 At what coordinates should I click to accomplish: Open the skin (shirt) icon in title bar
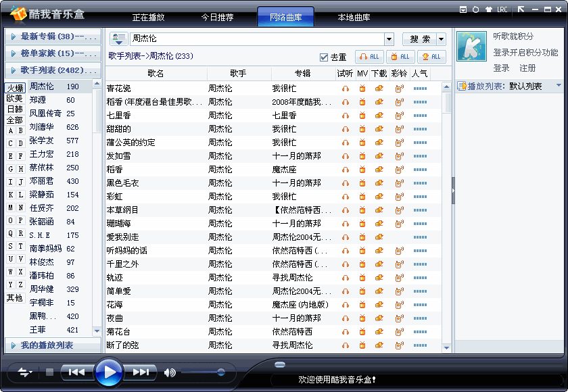point(488,10)
